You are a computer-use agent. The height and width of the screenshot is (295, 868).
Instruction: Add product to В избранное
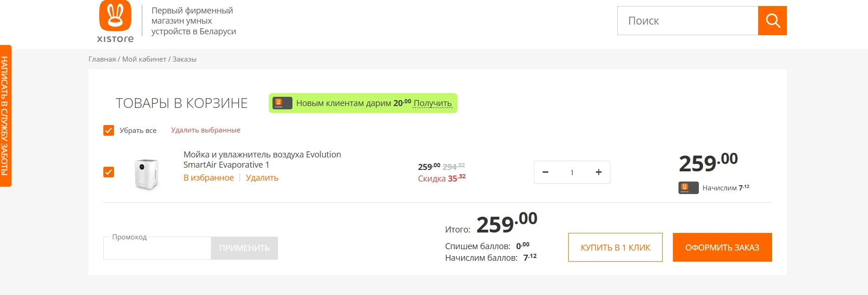coord(209,178)
